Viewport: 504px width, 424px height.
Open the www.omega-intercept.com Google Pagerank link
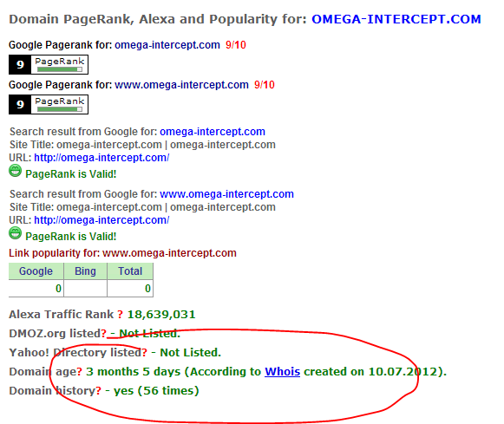click(x=181, y=85)
